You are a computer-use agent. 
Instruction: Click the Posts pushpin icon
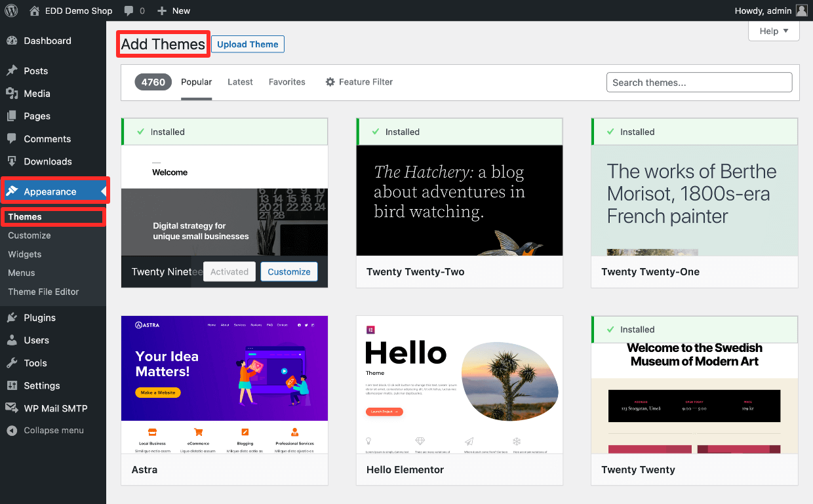point(12,71)
